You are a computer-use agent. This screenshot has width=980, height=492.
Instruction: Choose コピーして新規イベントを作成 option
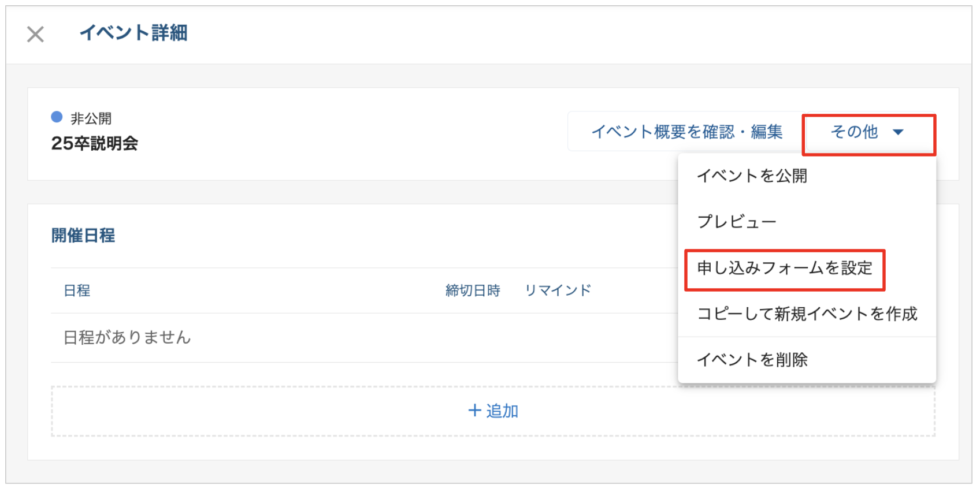click(x=807, y=314)
